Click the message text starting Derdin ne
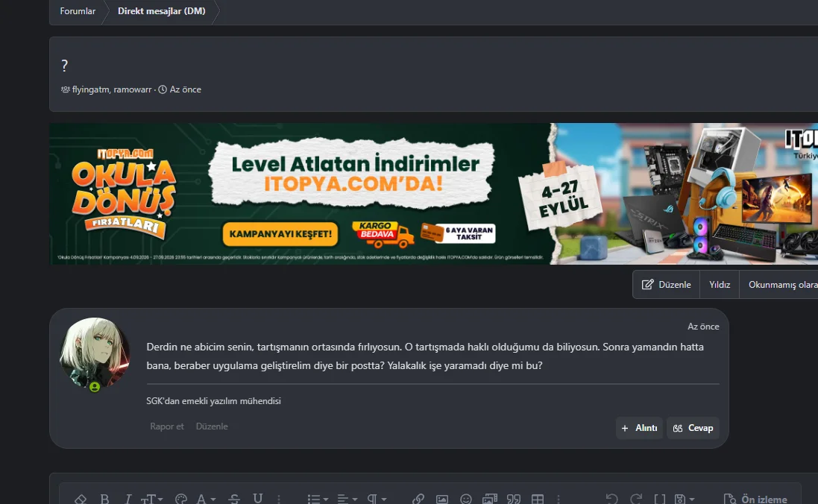The width and height of the screenshot is (818, 504). (425, 356)
